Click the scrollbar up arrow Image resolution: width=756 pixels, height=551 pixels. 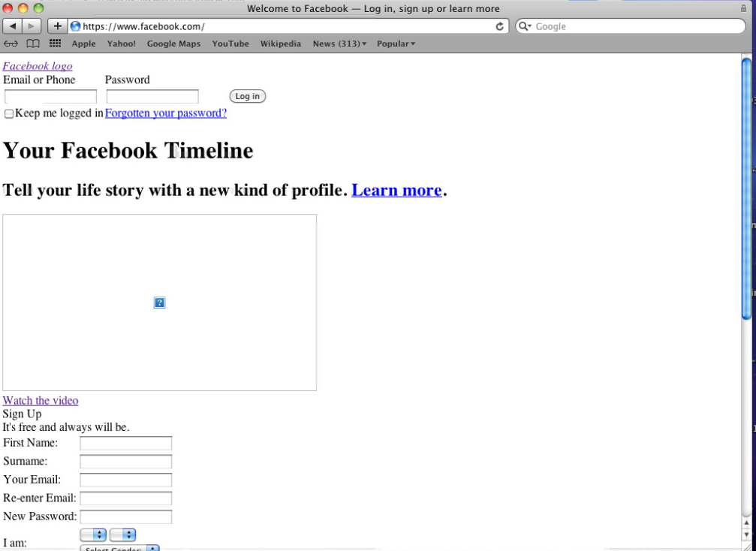click(x=746, y=523)
